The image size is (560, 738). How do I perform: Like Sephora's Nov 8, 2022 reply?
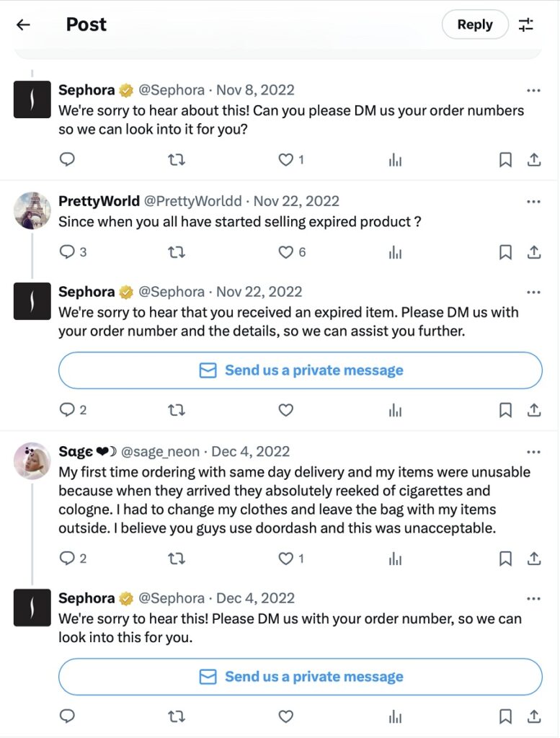point(286,160)
